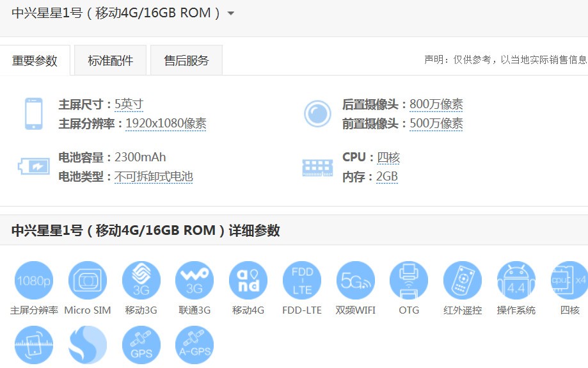This screenshot has height=368, width=588.
Task: Click the memory chip icon beside CPU
Action: [x=317, y=168]
